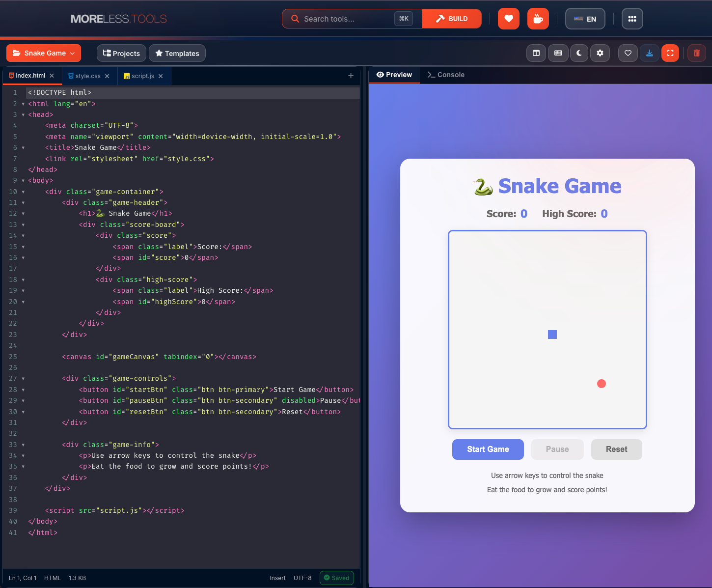Toggle dark mode moon icon
The image size is (712, 588).
(x=579, y=53)
